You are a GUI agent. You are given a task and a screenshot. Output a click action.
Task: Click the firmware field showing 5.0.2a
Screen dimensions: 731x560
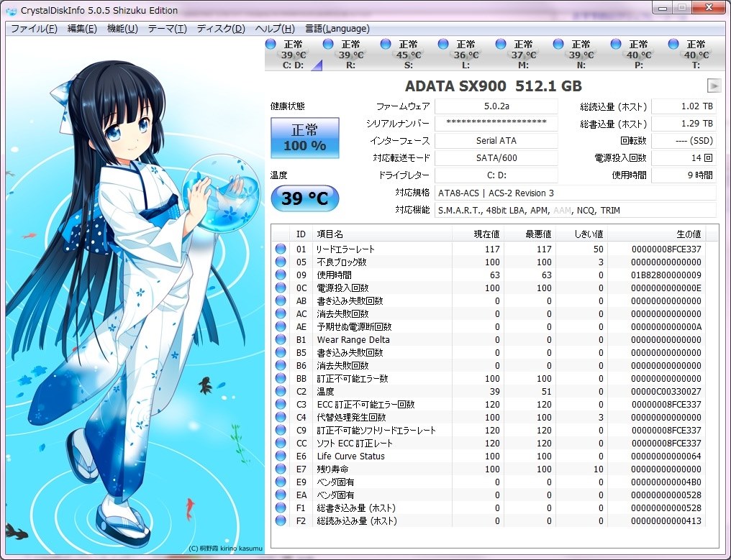[496, 106]
